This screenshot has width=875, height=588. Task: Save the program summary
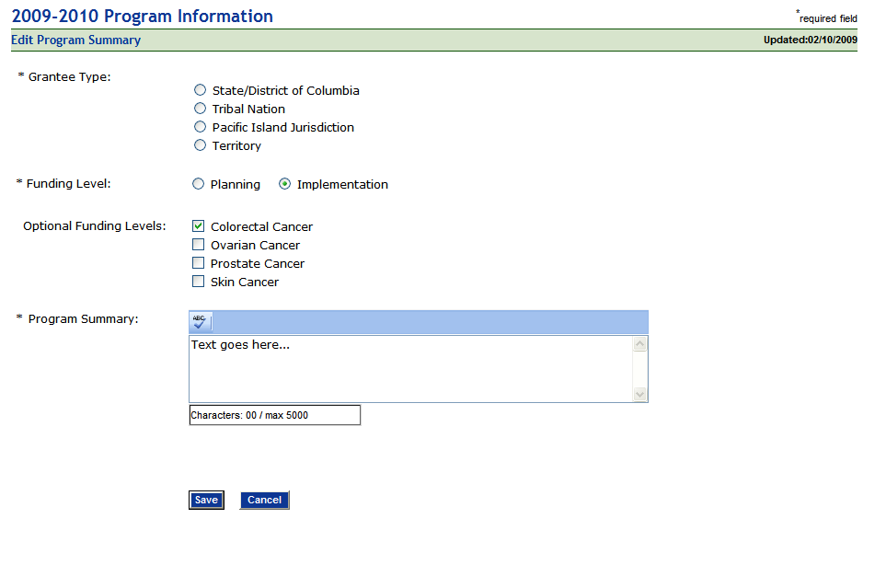[206, 500]
